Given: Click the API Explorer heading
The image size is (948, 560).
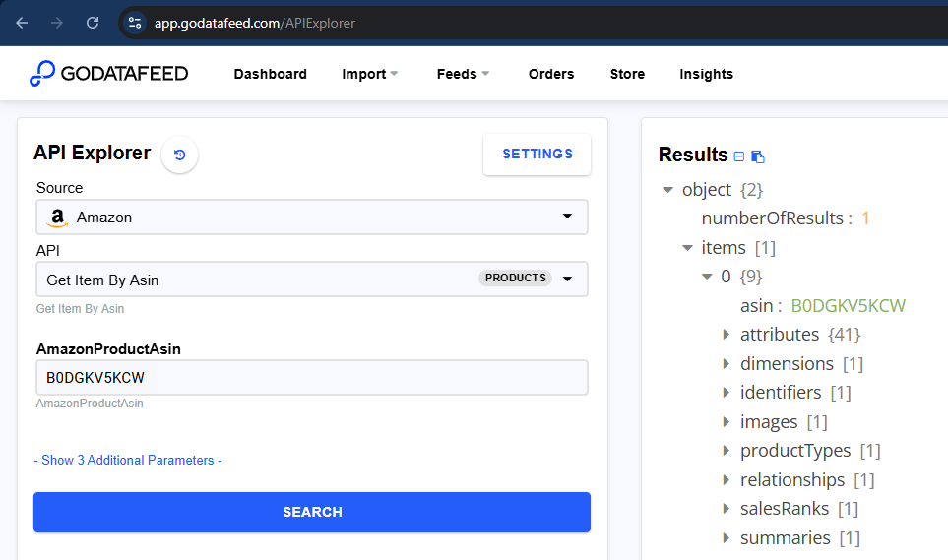Looking at the screenshot, I should point(92,153).
